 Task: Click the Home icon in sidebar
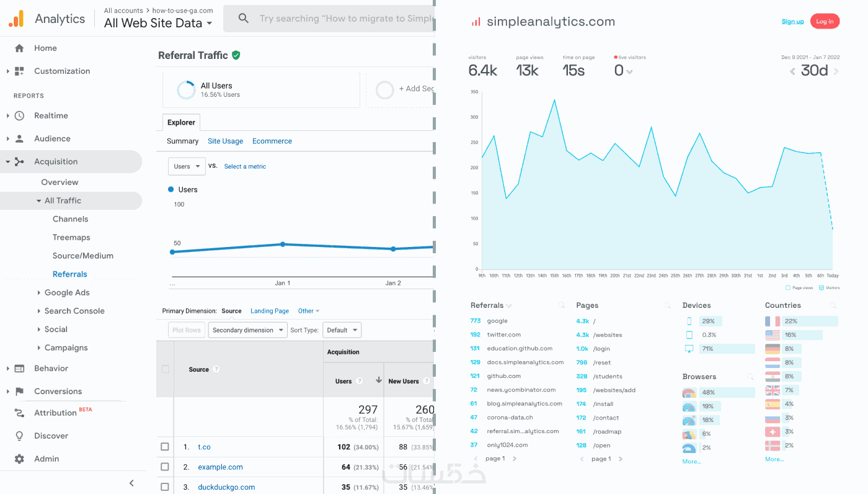pos(19,48)
